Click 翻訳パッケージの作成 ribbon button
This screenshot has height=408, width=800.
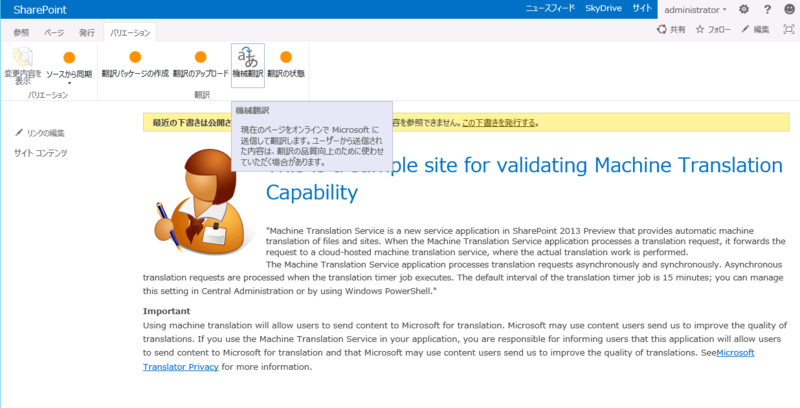point(135,64)
